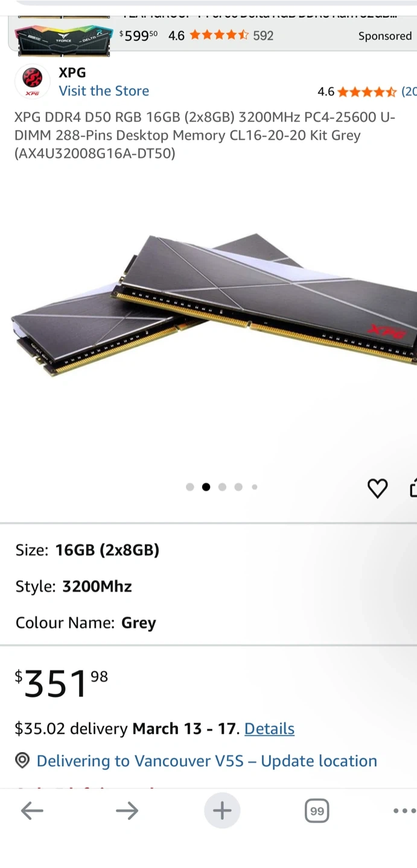
Task: Go forward with the browser forward arrow
Action: pyautogui.click(x=127, y=811)
